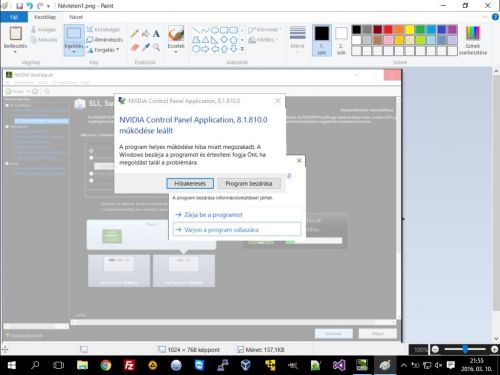
Task: Select the Fill bucket tool
Action: pyautogui.click(x=146, y=33)
